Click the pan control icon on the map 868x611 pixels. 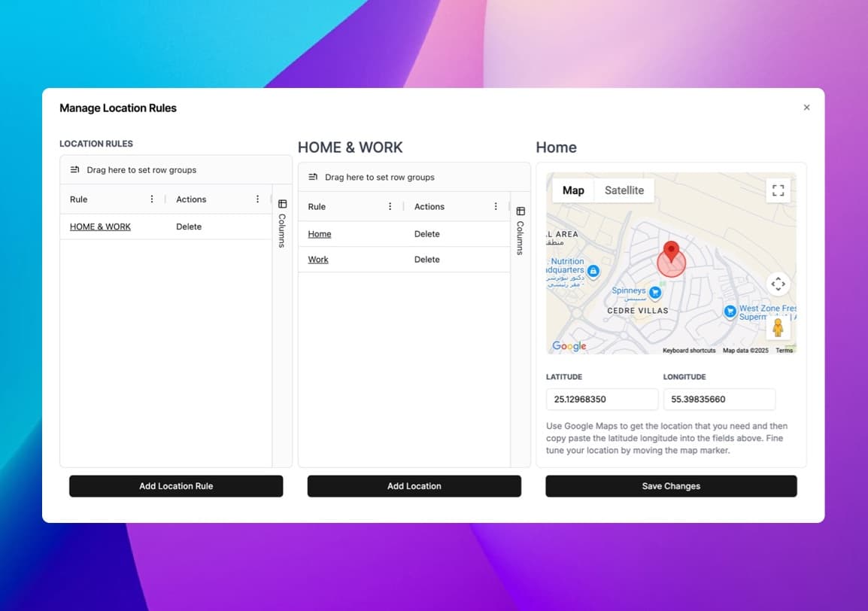pyautogui.click(x=778, y=284)
